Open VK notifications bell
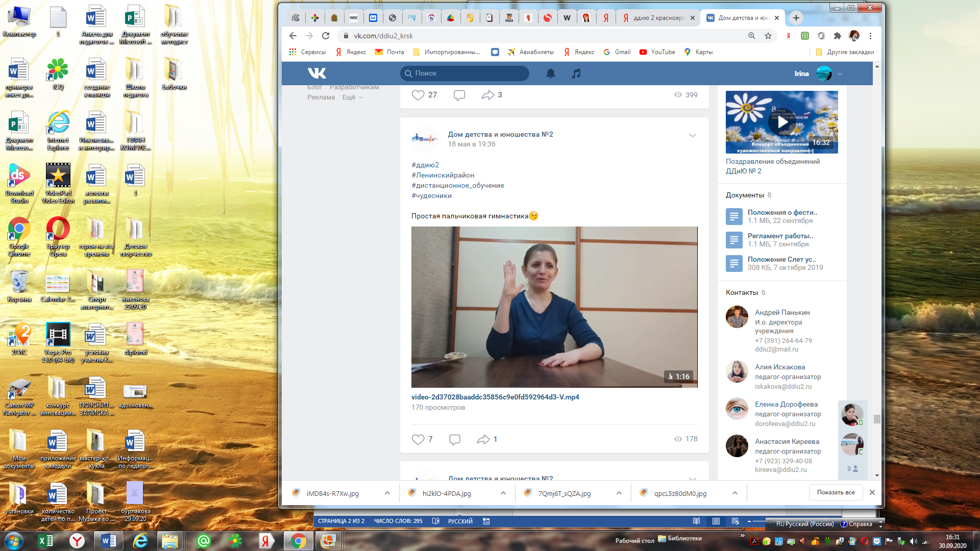 coord(550,73)
